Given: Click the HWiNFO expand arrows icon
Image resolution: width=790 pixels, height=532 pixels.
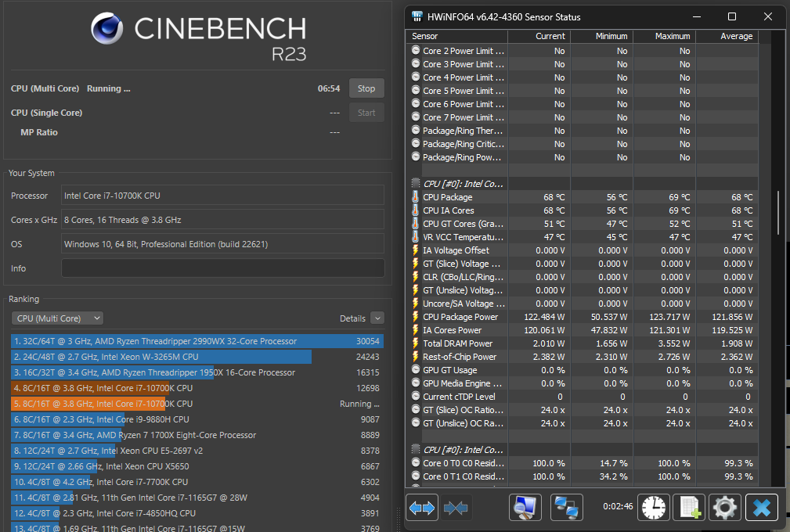Looking at the screenshot, I should point(422,508).
